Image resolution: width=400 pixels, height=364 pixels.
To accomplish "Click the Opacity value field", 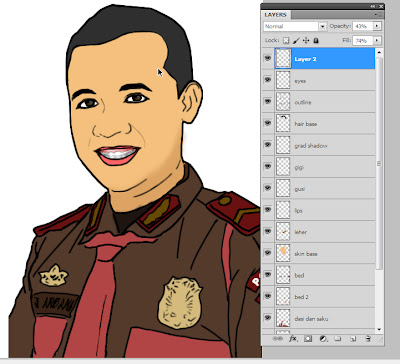I will pos(363,26).
